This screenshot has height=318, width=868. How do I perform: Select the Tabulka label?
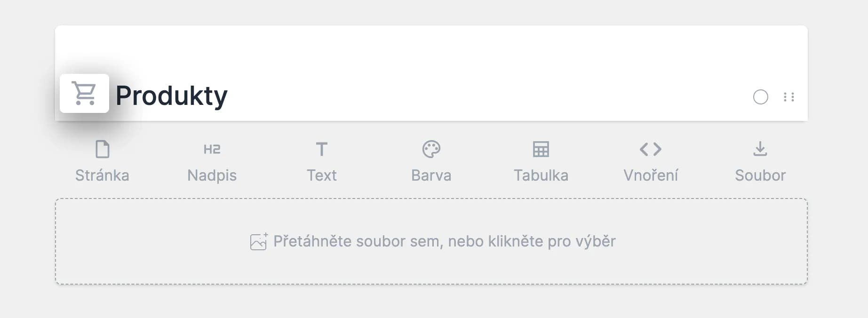[x=541, y=175]
